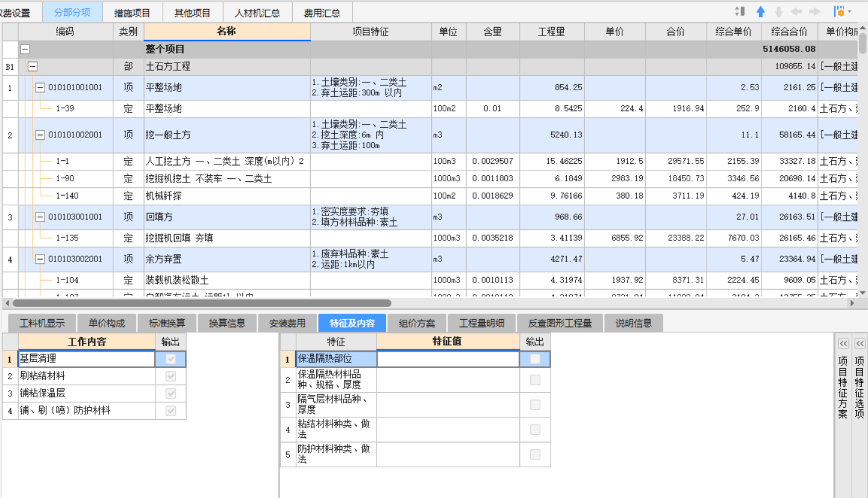Click quantity value 5240.13
This screenshot has width=868, height=498.
pyautogui.click(x=566, y=135)
